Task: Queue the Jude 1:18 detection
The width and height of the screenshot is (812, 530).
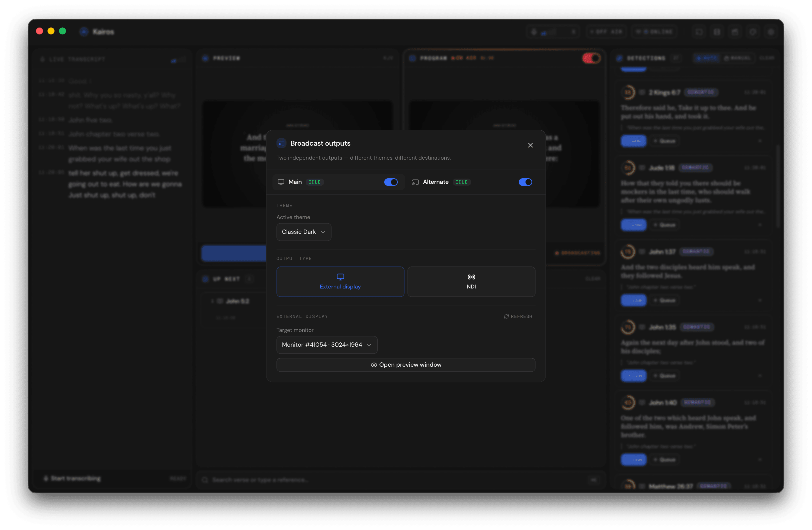Action: 664,225
